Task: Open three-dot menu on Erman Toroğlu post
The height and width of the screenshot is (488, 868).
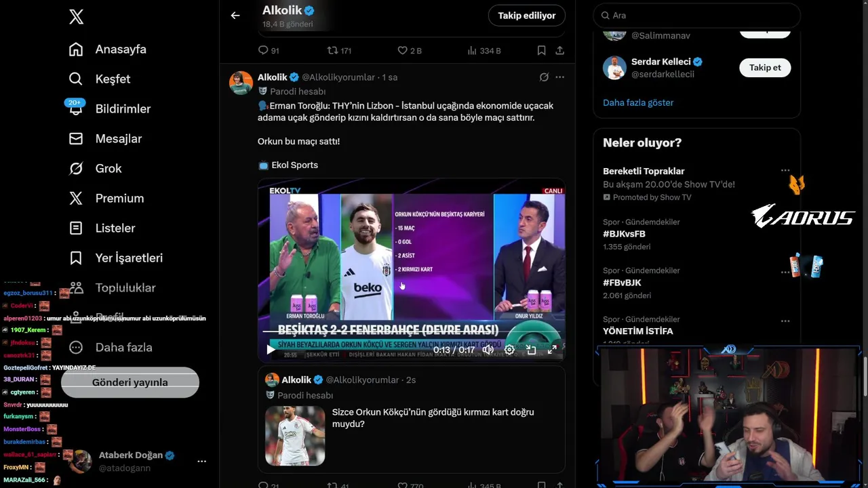Action: [x=559, y=77]
